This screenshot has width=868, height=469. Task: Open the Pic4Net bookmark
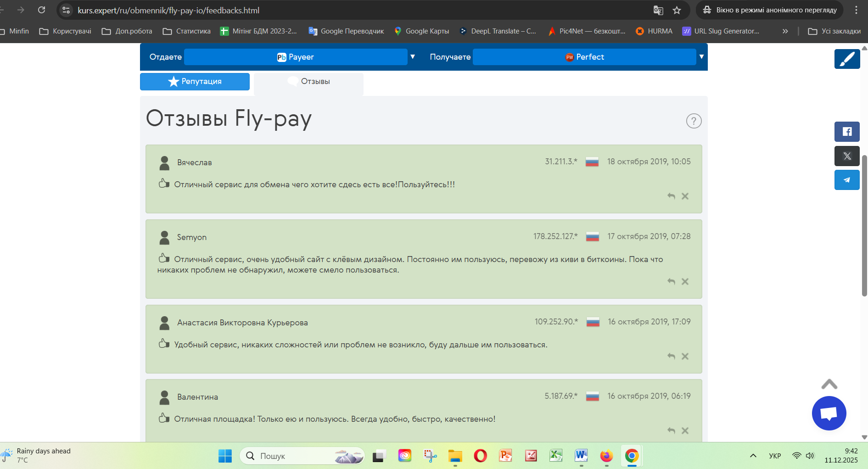tap(587, 31)
